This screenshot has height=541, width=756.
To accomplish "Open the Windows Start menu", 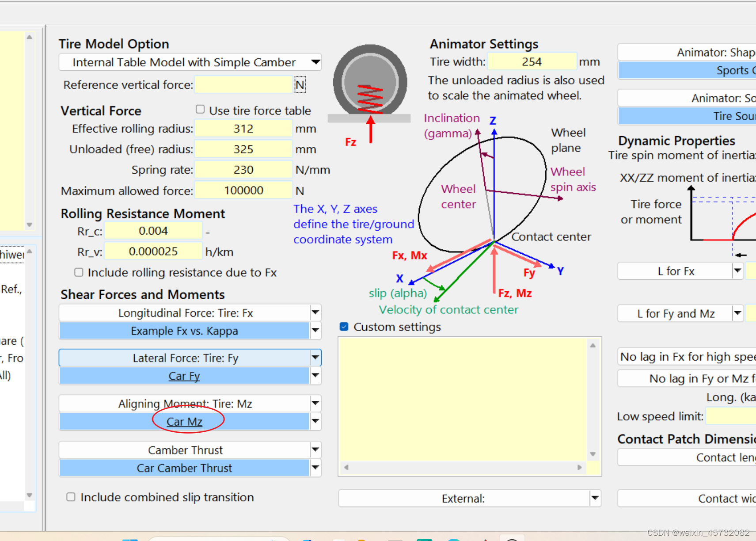I will tap(129, 539).
